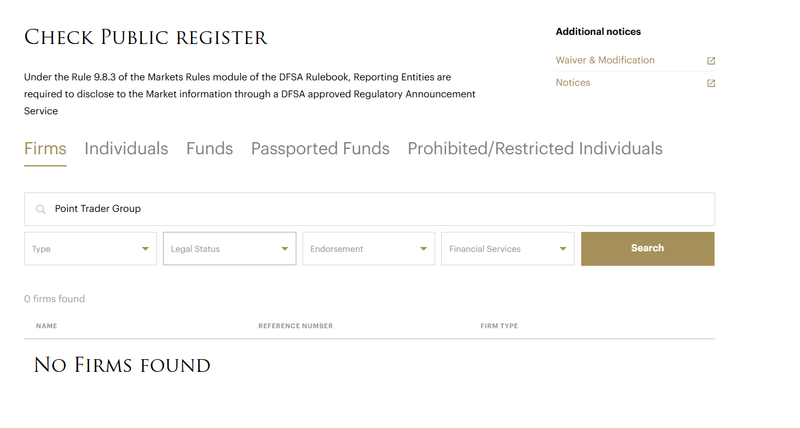Open the Waiver & Modification link

coord(605,60)
